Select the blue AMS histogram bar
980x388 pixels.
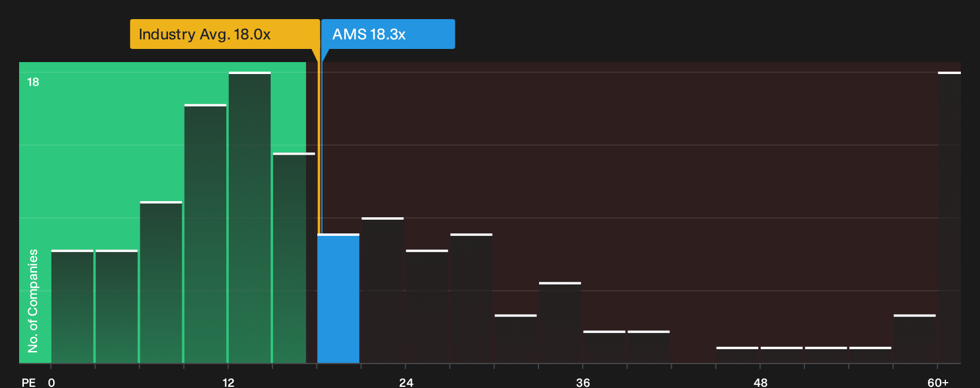(338, 298)
